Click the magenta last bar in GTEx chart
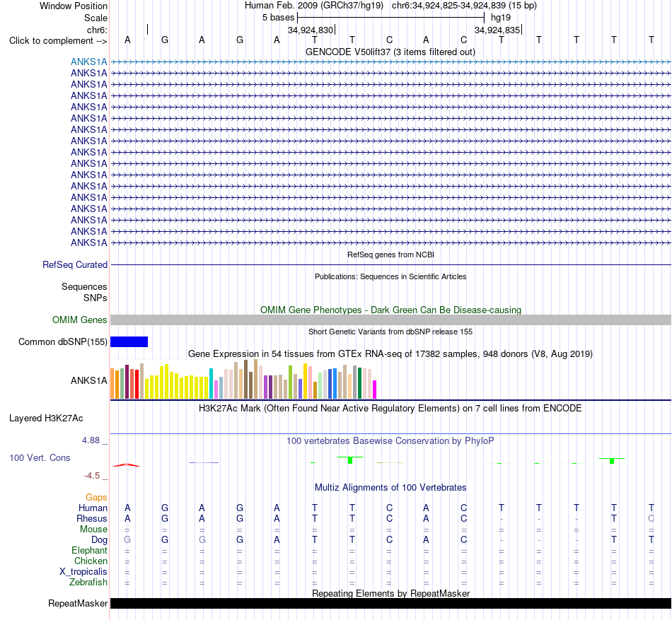This screenshot has width=672, height=620. 375,390
